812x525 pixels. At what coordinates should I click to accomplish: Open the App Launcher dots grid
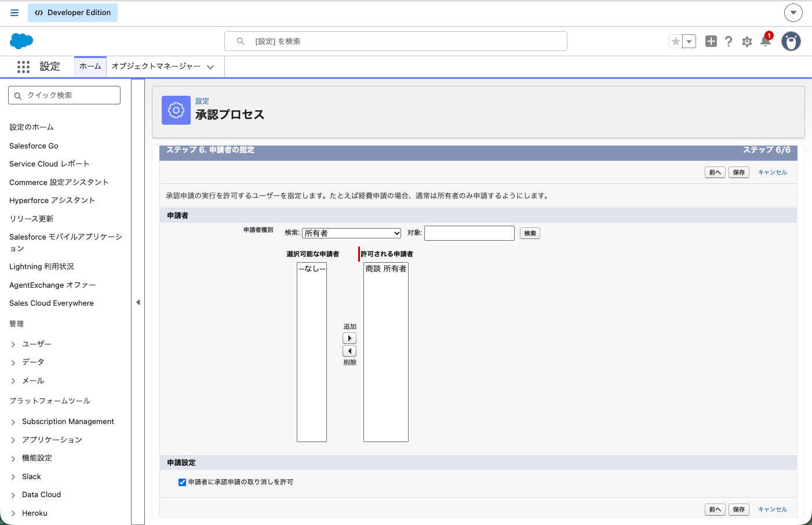click(23, 67)
